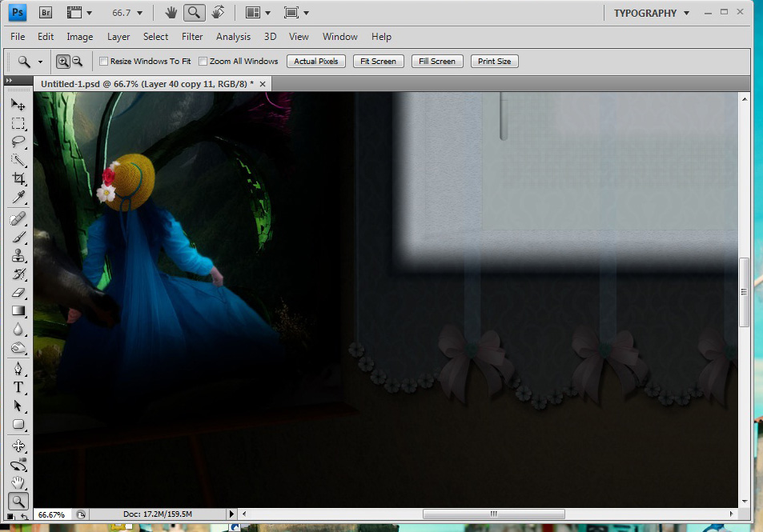The width and height of the screenshot is (763, 532).
Task: Click the Rotate View tool in application bar
Action: (x=218, y=13)
